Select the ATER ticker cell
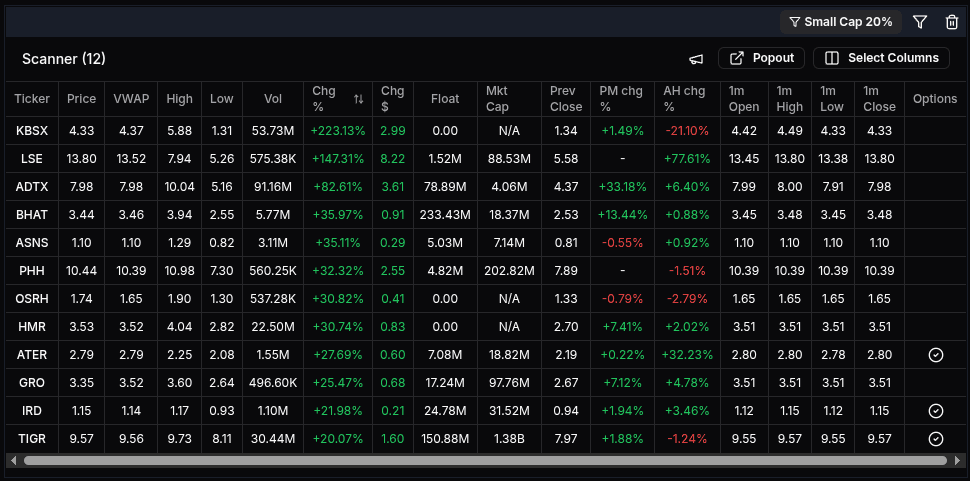This screenshot has width=970, height=481. click(x=32, y=355)
